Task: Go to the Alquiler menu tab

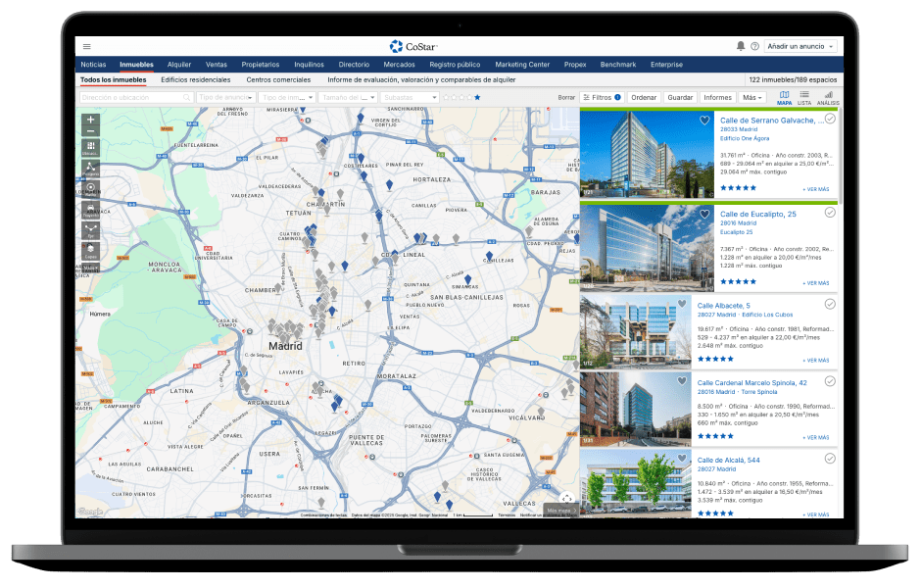Action: (x=179, y=65)
